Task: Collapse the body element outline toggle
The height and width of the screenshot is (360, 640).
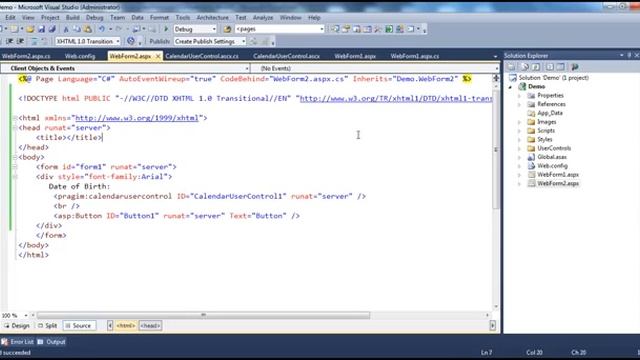Action: point(15,157)
